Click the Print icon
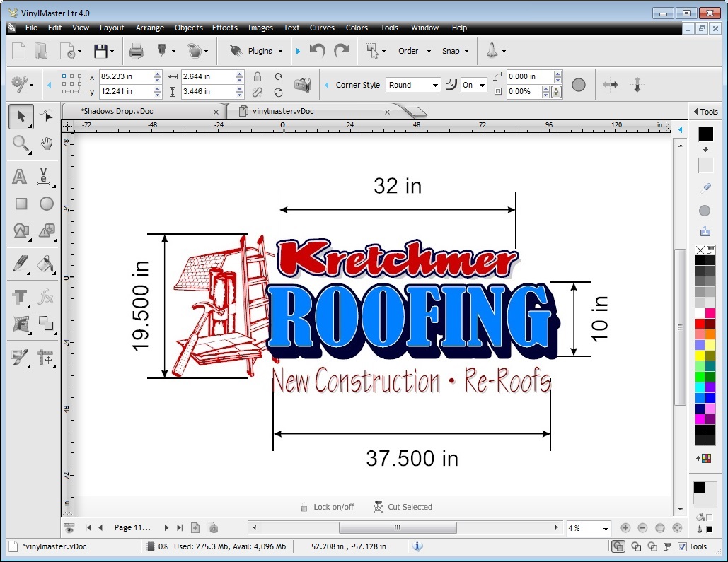728x562 pixels. pos(136,51)
